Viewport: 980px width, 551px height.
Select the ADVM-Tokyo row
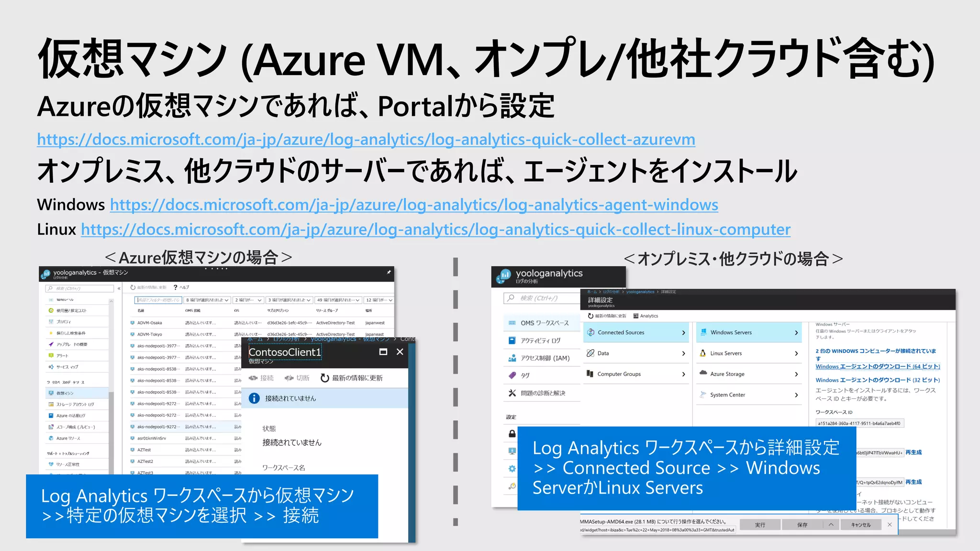pos(262,334)
